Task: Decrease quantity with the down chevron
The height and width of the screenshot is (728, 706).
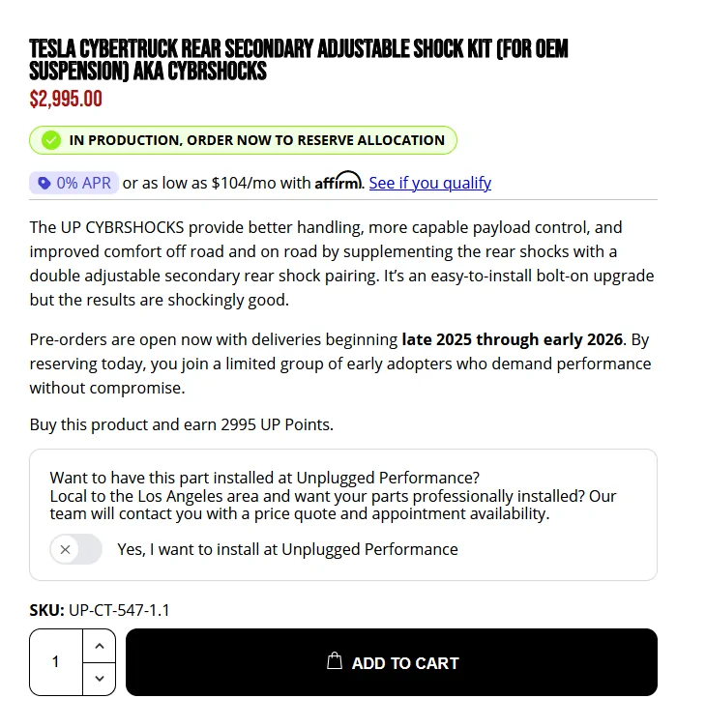Action: [100, 679]
